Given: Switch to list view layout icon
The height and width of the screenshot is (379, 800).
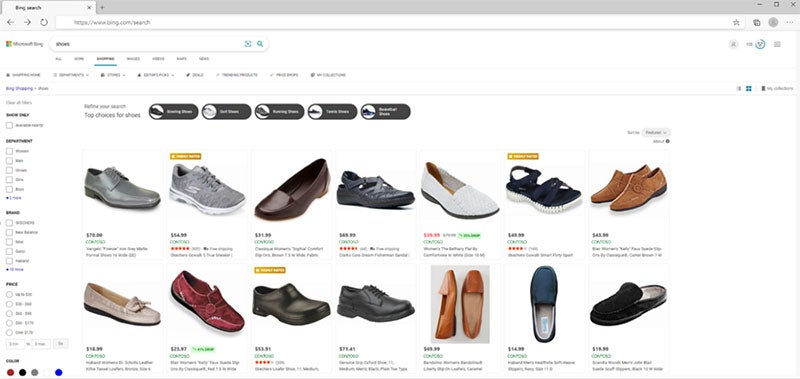Looking at the screenshot, I should (x=739, y=88).
